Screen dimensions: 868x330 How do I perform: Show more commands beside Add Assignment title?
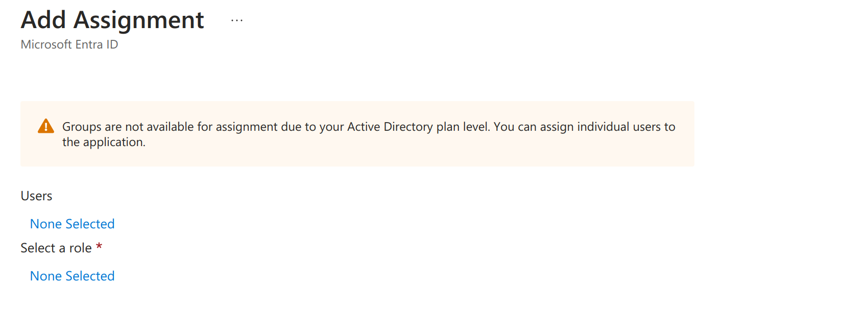237,20
